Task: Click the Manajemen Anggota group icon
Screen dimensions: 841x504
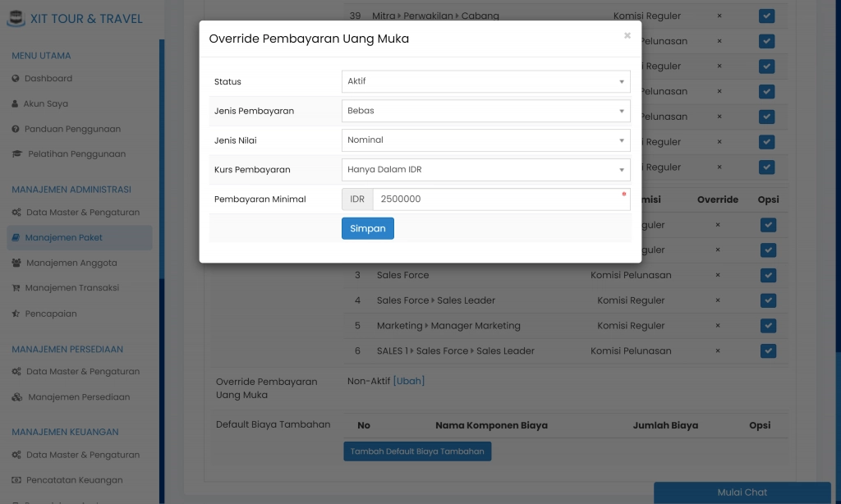Action: coord(17,263)
